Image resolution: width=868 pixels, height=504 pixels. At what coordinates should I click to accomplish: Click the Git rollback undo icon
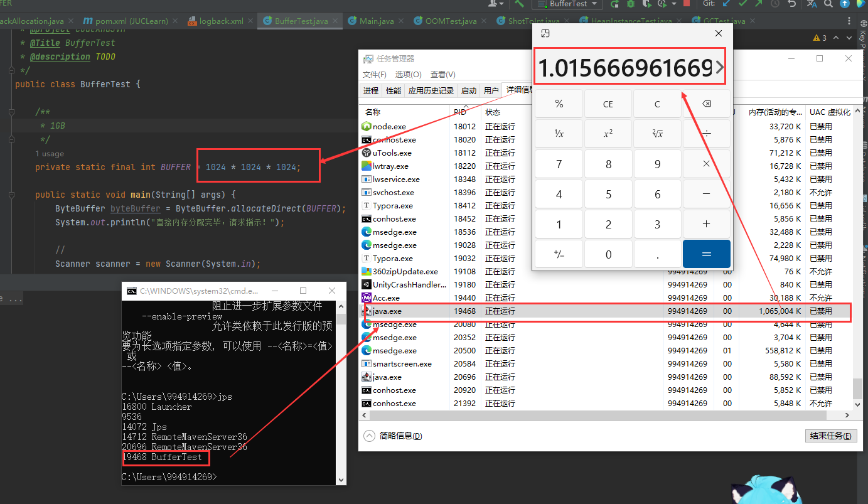click(791, 4)
